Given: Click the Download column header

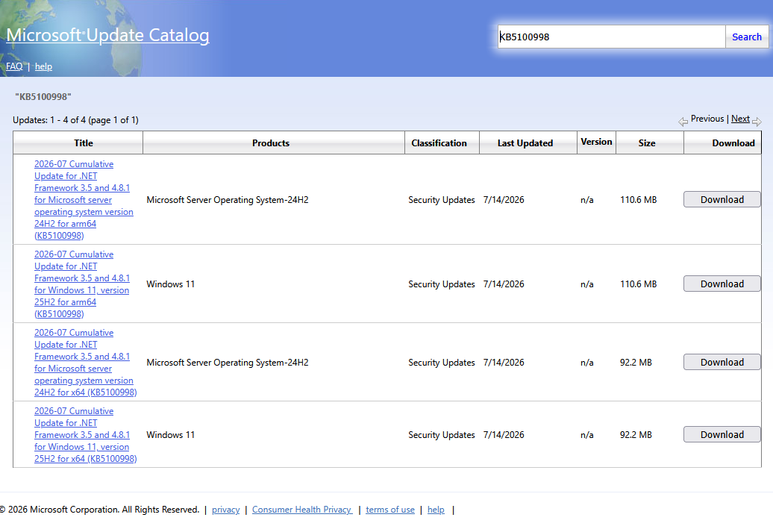Looking at the screenshot, I should [733, 143].
